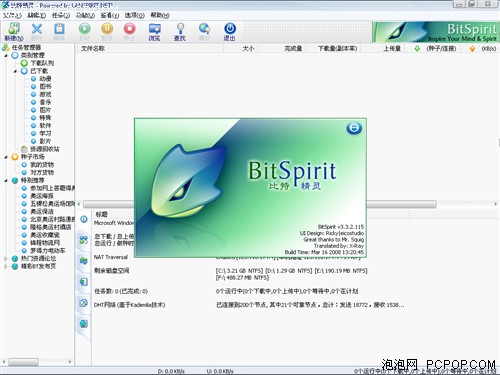500x375 pixels.
Task: Select the 音乐 category
Action: [45, 102]
